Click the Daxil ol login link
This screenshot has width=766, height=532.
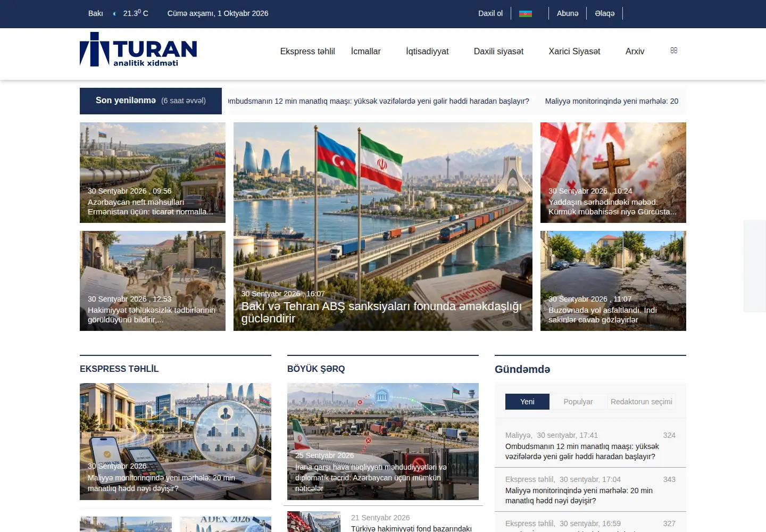pyautogui.click(x=490, y=13)
